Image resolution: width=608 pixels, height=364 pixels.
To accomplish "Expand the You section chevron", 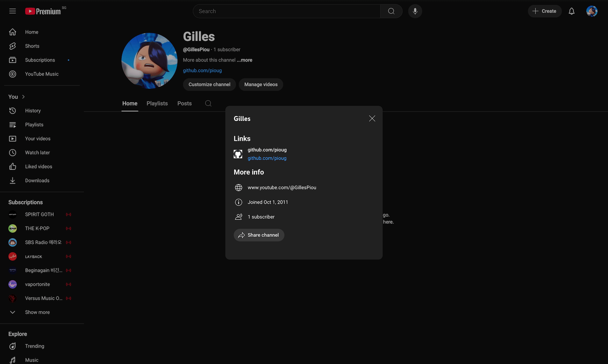I will (23, 97).
